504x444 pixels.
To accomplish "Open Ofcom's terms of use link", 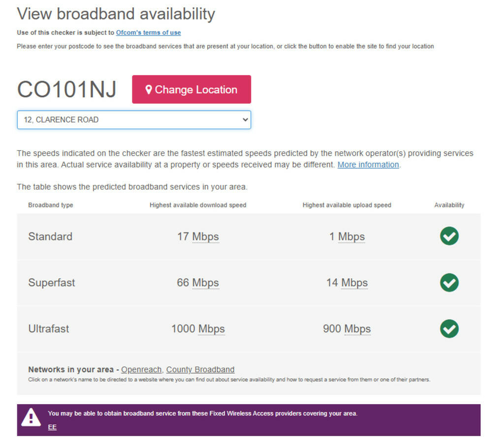I will click(x=148, y=32).
